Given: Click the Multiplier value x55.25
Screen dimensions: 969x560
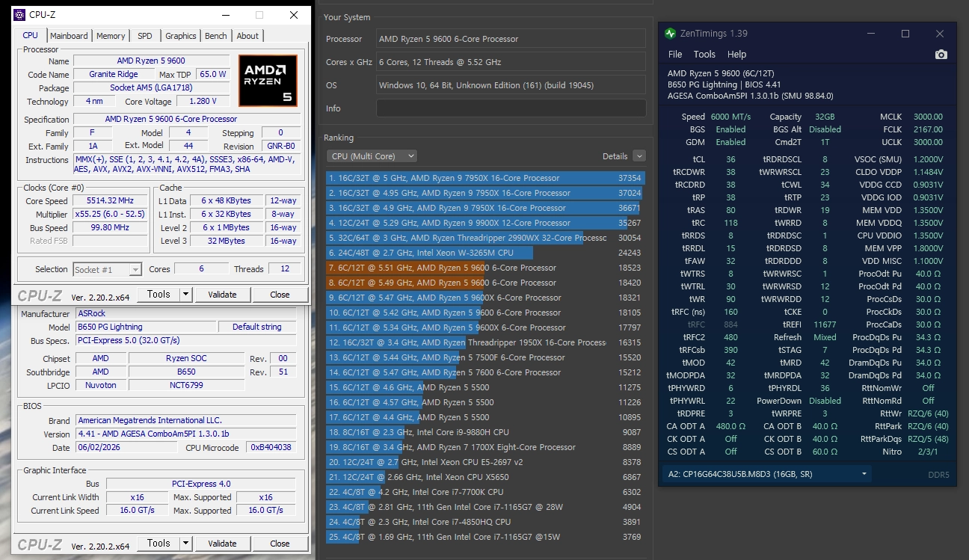Looking at the screenshot, I should click(x=111, y=215).
